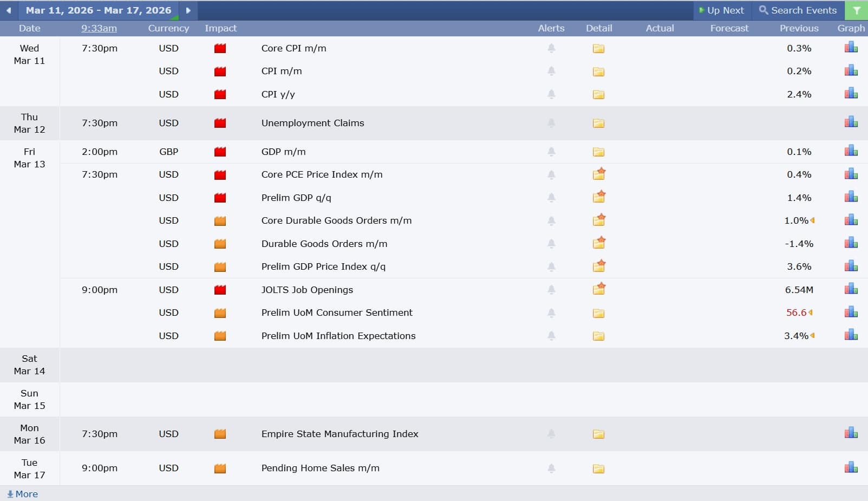Enable alert bell for Core PCE Price Index

pyautogui.click(x=551, y=175)
